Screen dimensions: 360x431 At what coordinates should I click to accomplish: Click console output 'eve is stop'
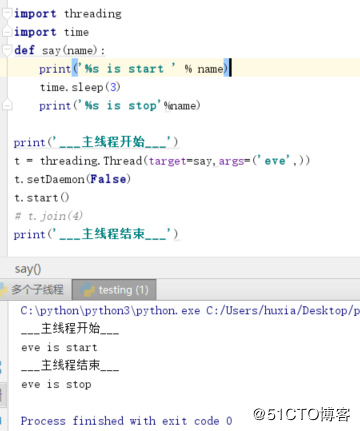[56, 384]
